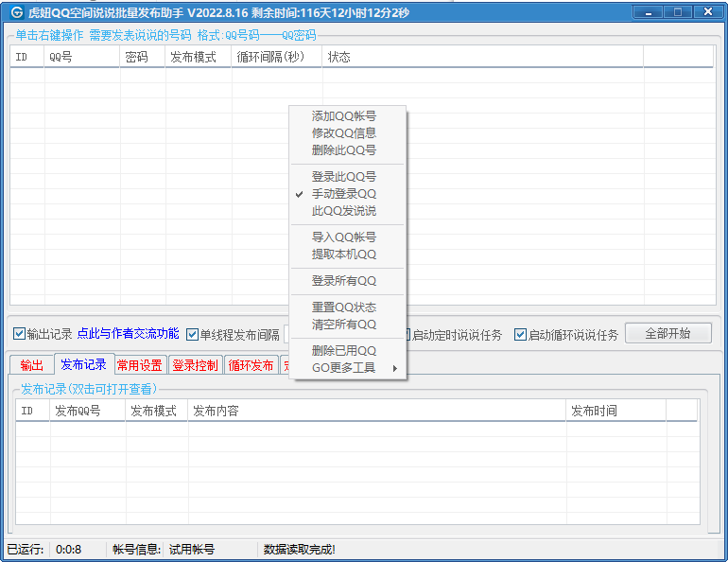Disable the 启动循环说说任务 checkbox
728x562 pixels.
click(x=520, y=334)
